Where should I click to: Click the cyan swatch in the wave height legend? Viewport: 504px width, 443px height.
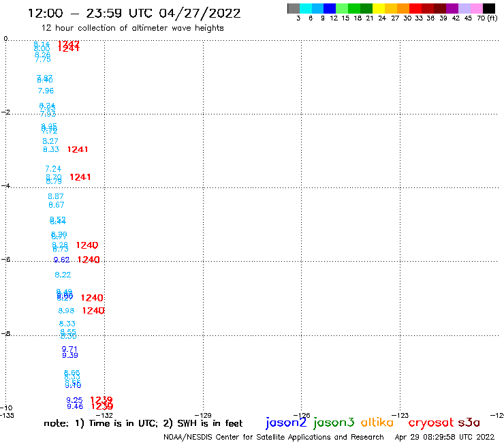pyautogui.click(x=306, y=8)
